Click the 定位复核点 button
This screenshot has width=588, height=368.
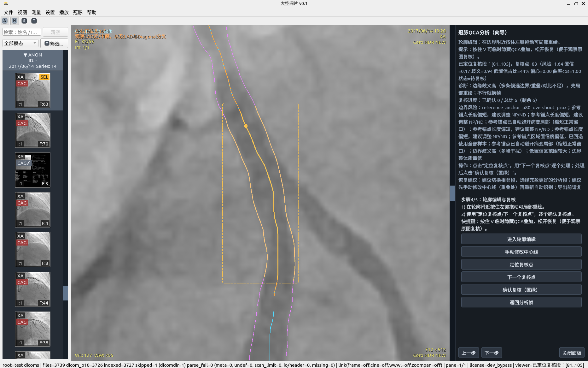pyautogui.click(x=521, y=264)
